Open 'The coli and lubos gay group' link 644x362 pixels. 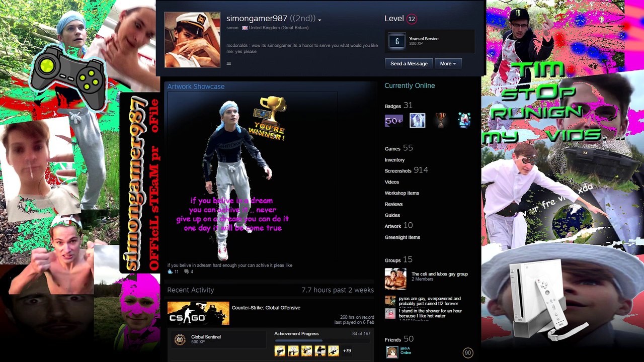pos(440,274)
